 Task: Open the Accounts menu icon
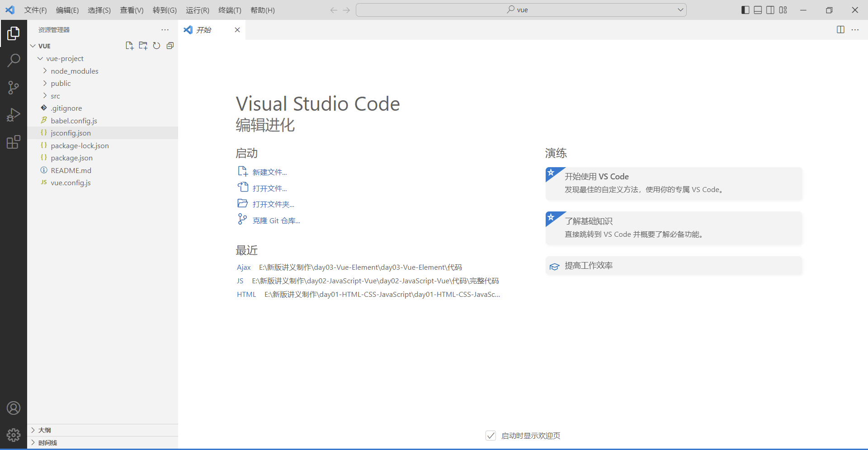14,408
